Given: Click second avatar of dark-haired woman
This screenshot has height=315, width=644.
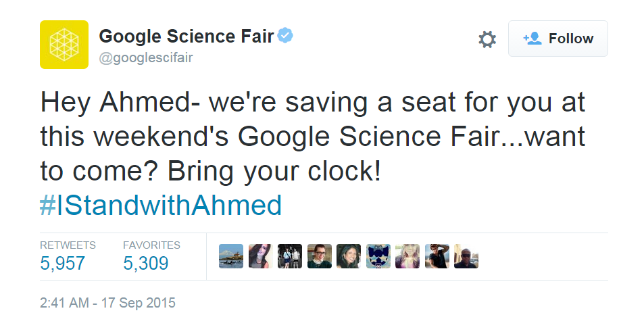Looking at the screenshot, I should (x=260, y=256).
